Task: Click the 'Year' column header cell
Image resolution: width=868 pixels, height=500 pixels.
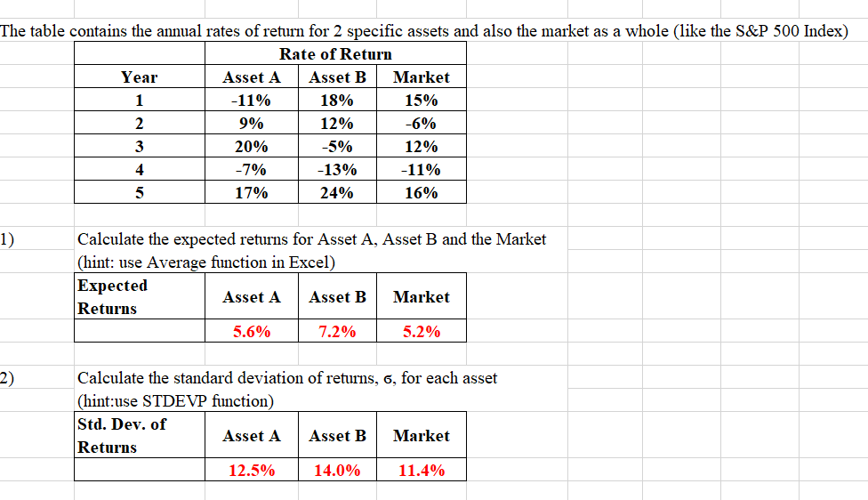Action: pos(140,77)
